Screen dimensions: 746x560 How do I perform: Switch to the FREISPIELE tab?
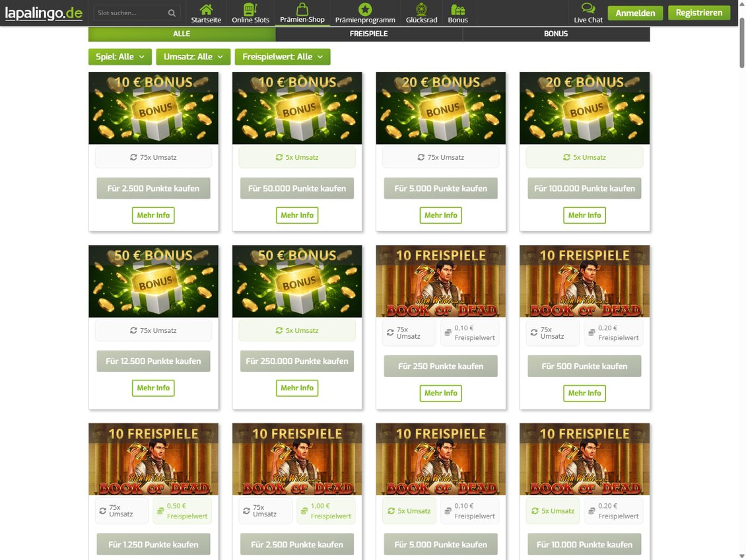coord(369,34)
